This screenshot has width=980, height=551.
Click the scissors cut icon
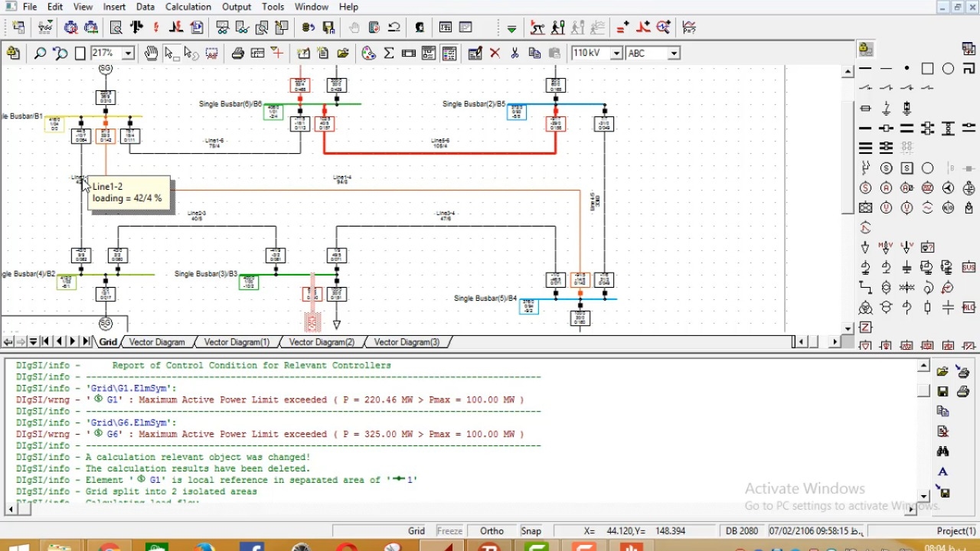click(x=514, y=54)
